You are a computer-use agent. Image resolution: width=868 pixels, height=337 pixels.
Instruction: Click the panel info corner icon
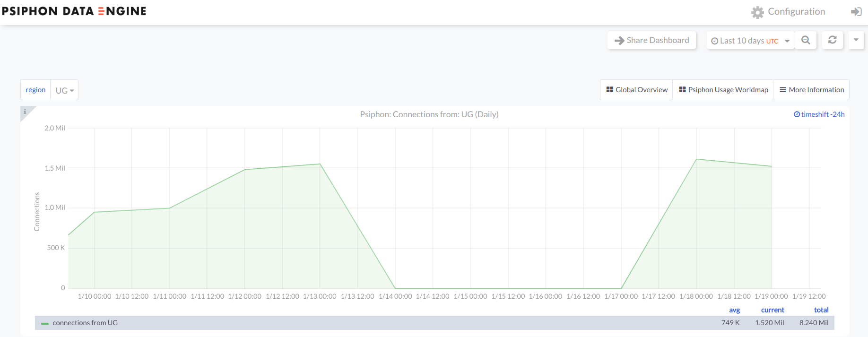(25, 112)
